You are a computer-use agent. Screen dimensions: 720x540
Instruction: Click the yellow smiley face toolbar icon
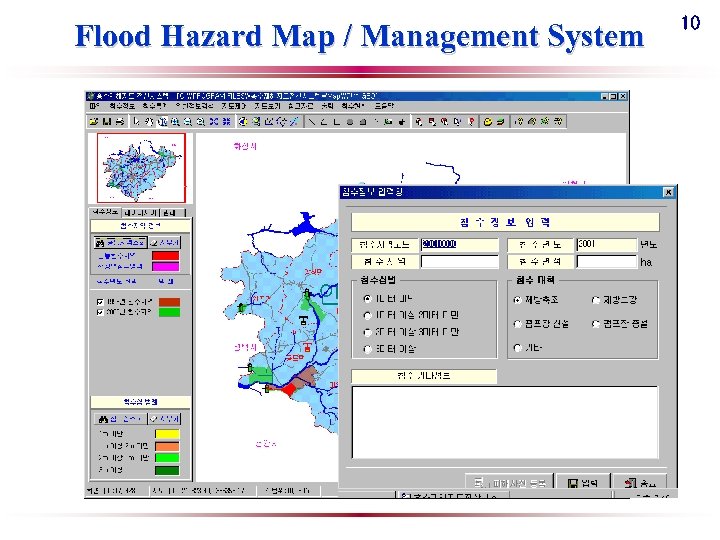pyautogui.click(x=488, y=122)
